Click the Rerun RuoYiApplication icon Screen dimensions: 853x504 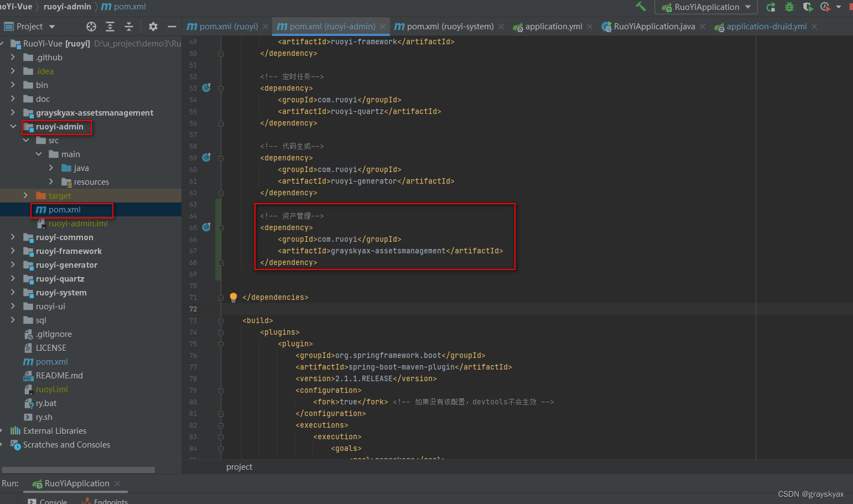click(771, 7)
